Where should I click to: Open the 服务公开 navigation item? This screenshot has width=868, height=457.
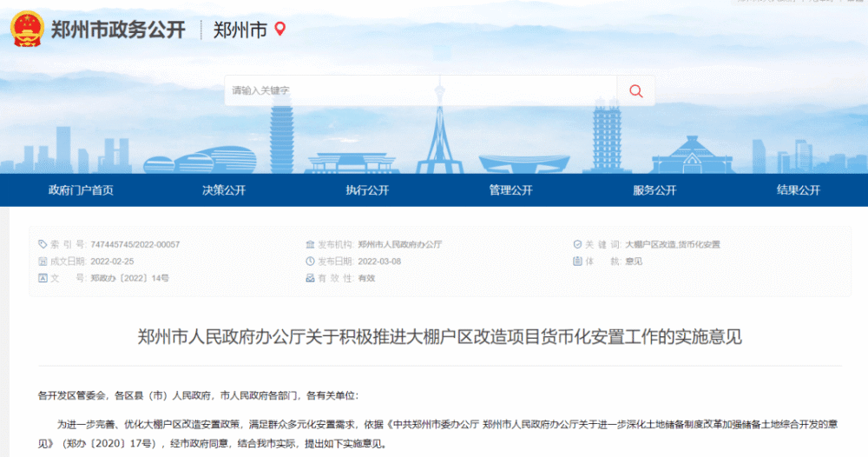click(x=654, y=190)
